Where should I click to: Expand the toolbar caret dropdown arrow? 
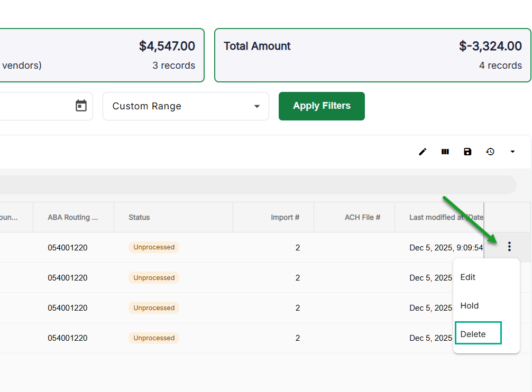512,152
